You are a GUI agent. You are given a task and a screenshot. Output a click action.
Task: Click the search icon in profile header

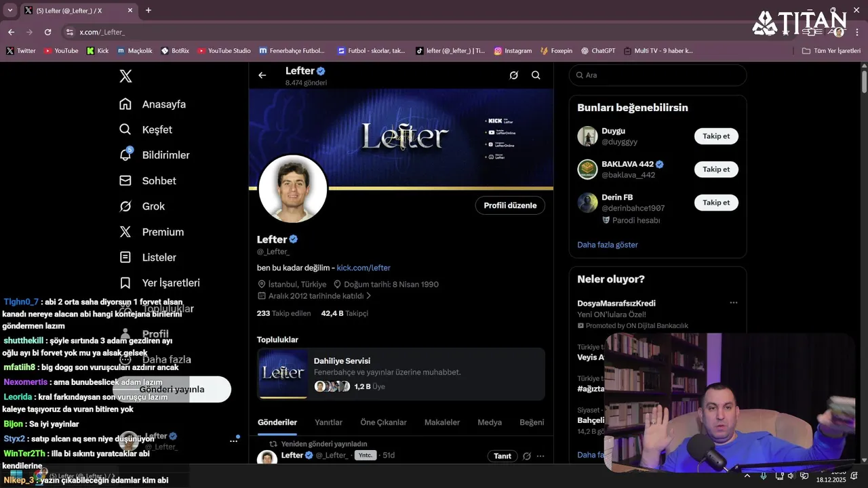click(536, 75)
